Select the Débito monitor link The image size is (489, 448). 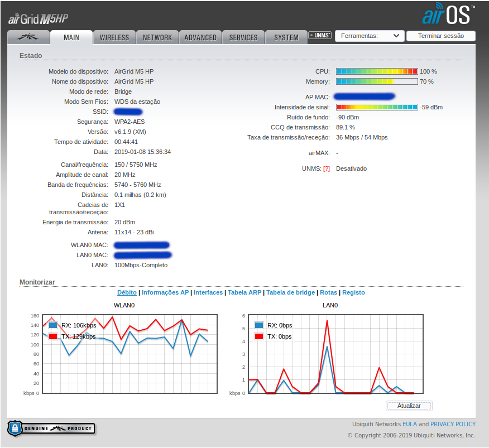(127, 292)
